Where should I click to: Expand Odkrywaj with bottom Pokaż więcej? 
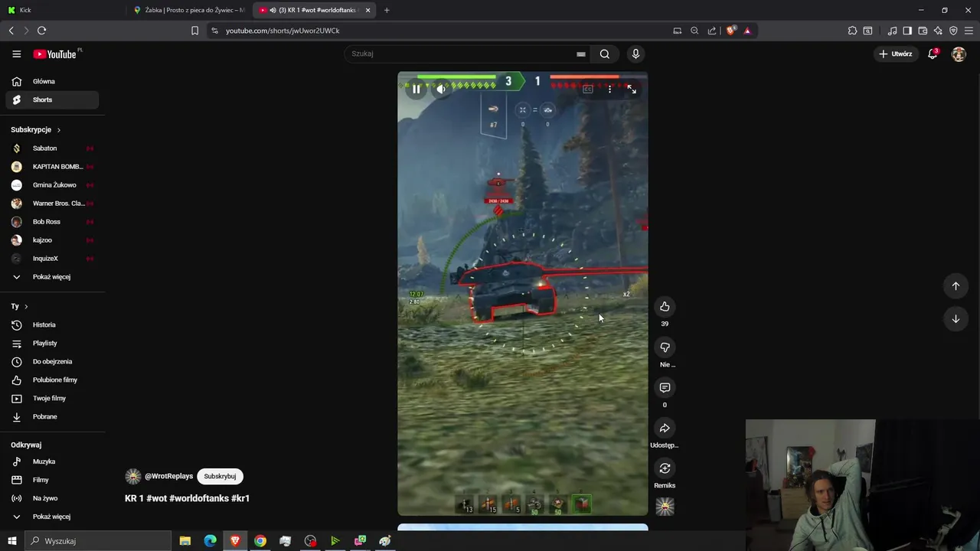51,517
